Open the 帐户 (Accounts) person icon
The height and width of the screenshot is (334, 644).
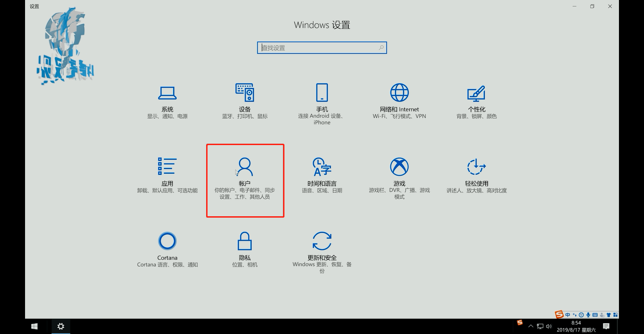point(245,167)
